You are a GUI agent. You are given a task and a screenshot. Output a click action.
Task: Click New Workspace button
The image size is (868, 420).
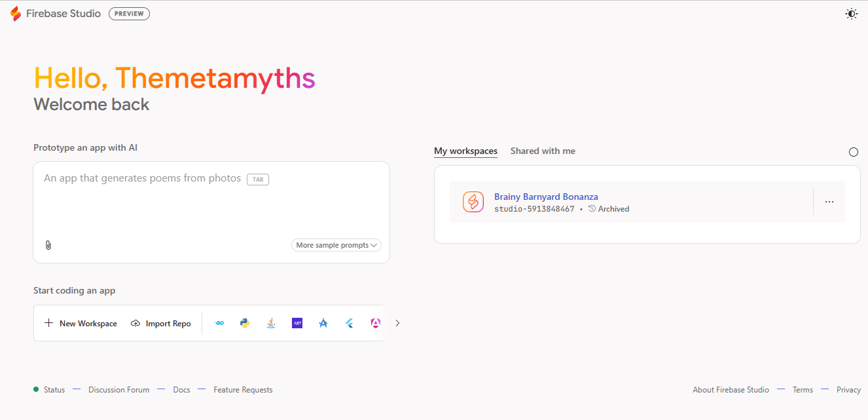pos(81,324)
